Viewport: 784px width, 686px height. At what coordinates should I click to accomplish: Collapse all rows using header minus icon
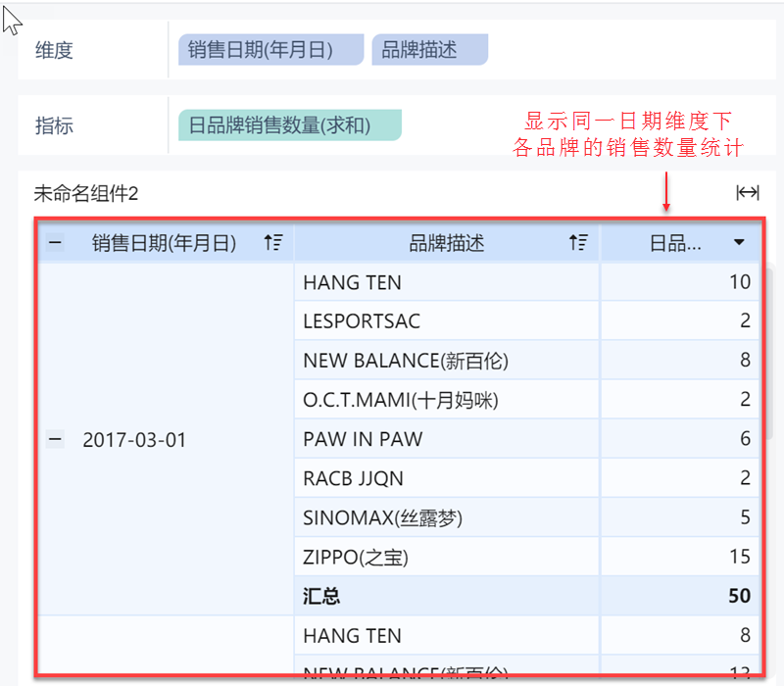56,243
